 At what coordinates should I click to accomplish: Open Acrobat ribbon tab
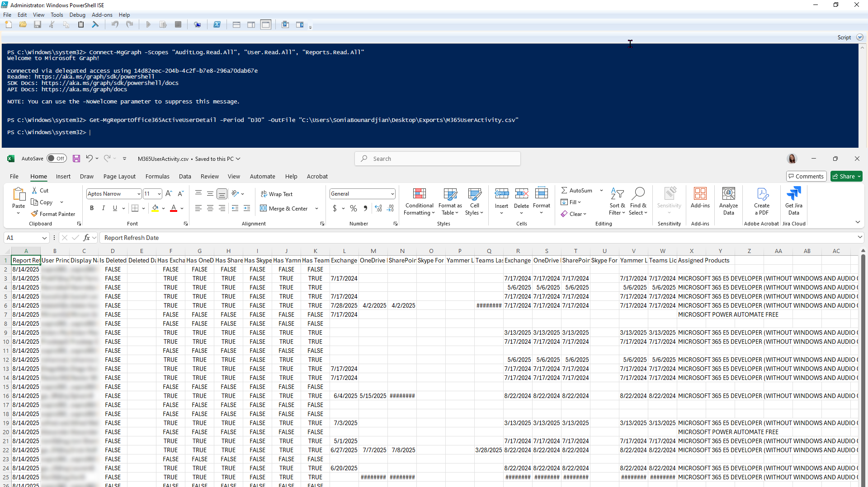click(317, 177)
